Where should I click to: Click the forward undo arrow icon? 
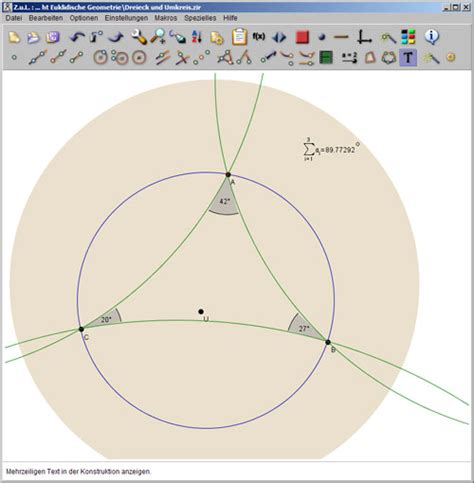point(116,37)
